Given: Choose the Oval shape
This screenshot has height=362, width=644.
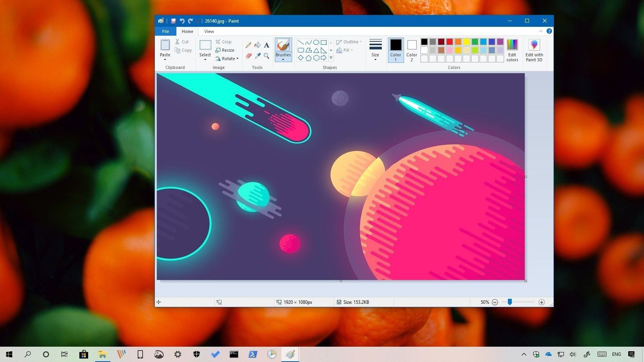Looking at the screenshot, I should pos(316,43).
